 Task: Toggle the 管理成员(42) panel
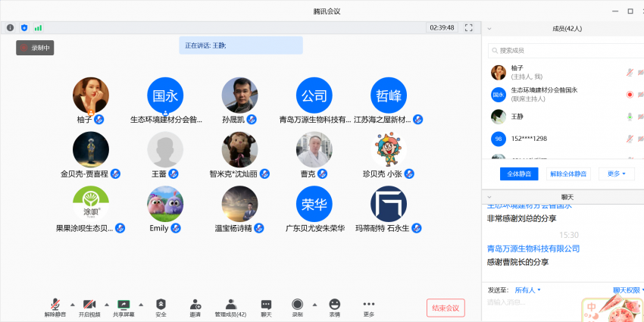(231, 308)
